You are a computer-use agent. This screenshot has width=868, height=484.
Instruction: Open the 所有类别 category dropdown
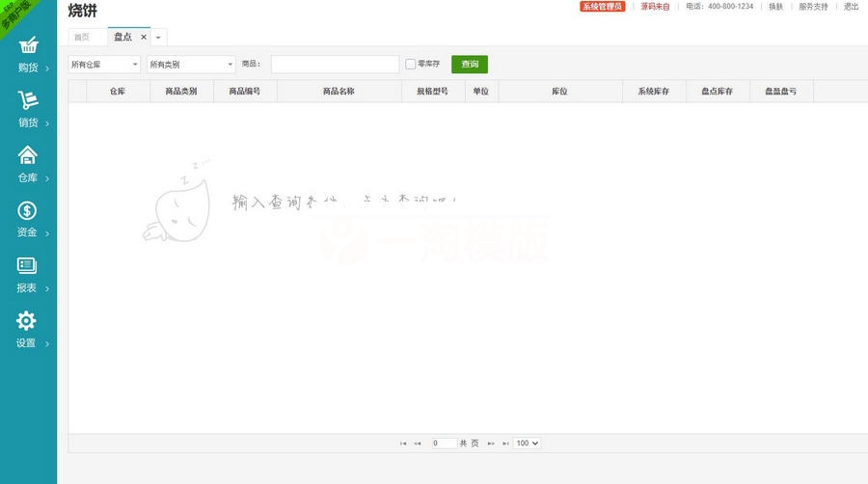pyautogui.click(x=191, y=65)
